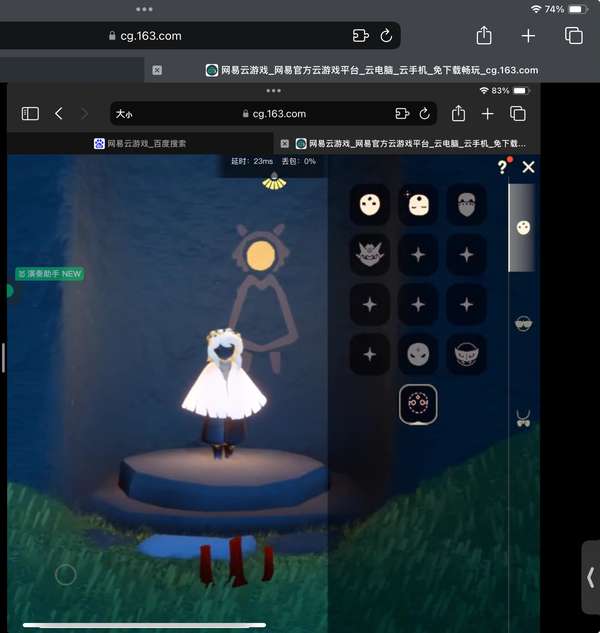This screenshot has width=600, height=633.
Task: Show the tab overview in outer Safari
Action: point(574,36)
